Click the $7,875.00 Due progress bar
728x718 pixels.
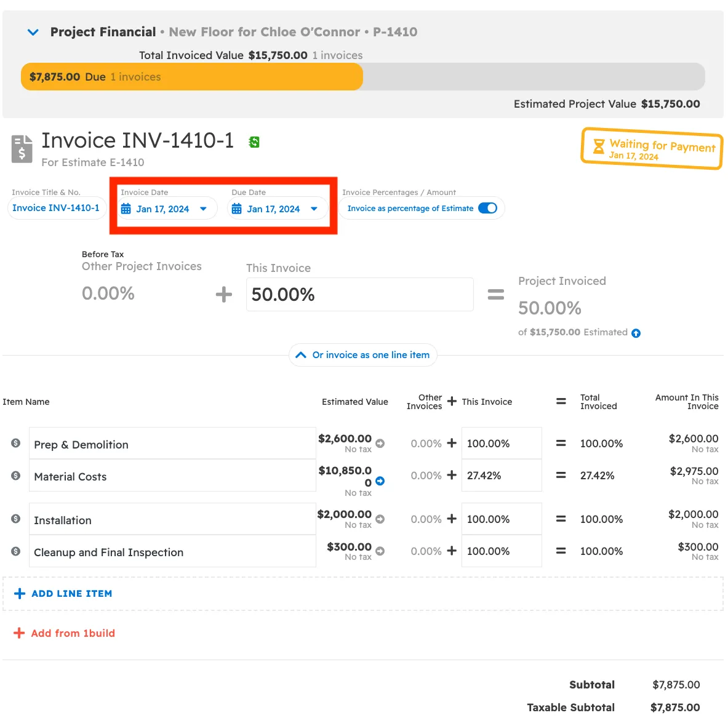pyautogui.click(x=191, y=76)
